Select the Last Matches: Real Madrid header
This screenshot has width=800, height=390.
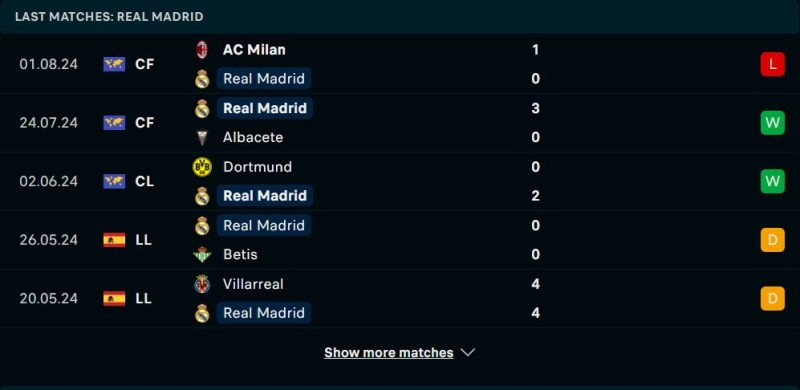tap(109, 17)
